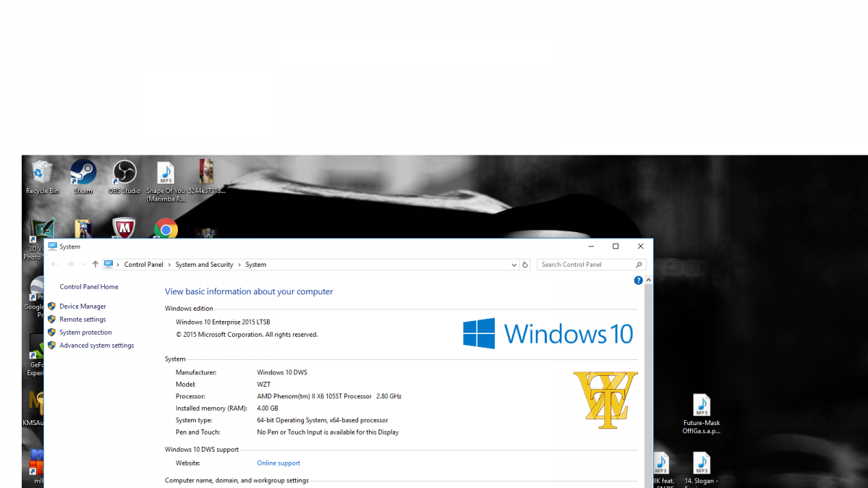Click the System breadcrumb segment
The image size is (868, 488).
[x=256, y=265]
